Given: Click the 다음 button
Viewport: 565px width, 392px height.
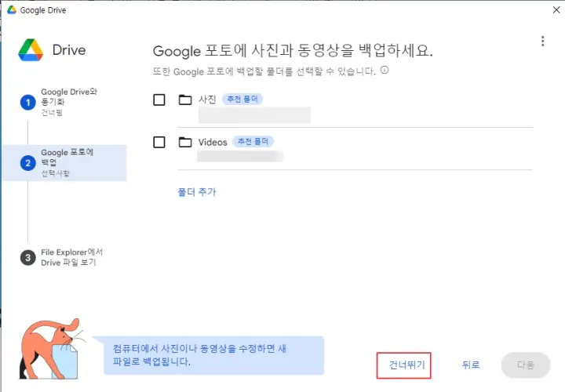Looking at the screenshot, I should [525, 365].
